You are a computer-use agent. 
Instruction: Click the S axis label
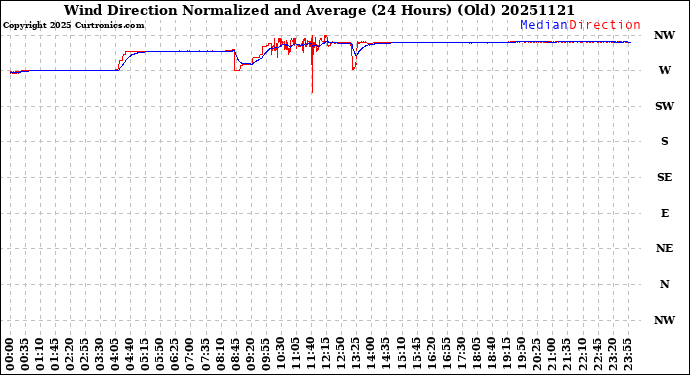pos(664,141)
